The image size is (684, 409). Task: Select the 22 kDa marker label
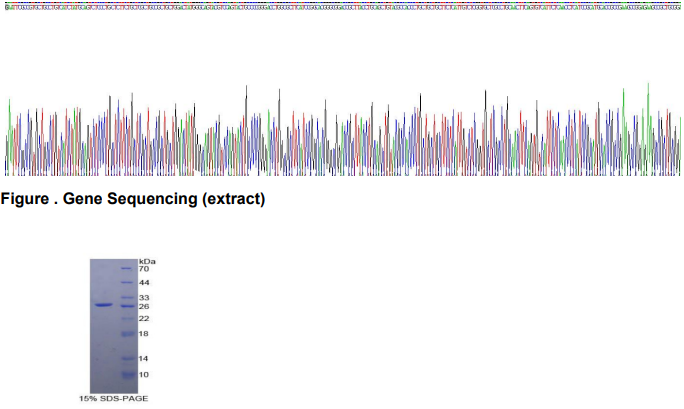pyautogui.click(x=144, y=319)
